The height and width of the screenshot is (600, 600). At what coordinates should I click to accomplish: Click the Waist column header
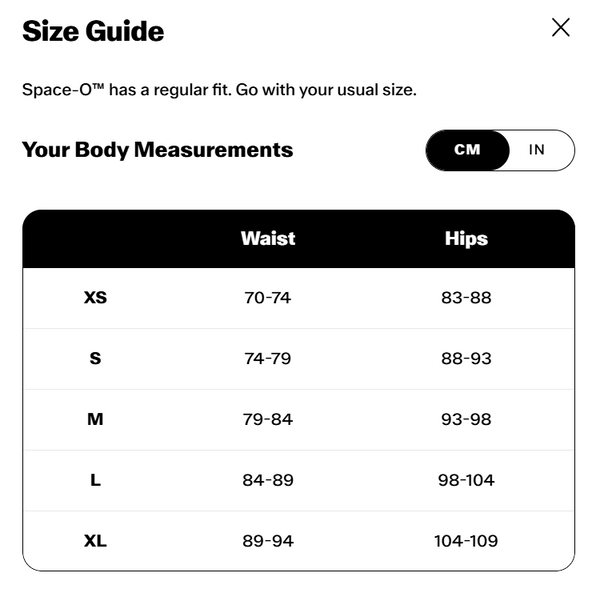coord(268,238)
